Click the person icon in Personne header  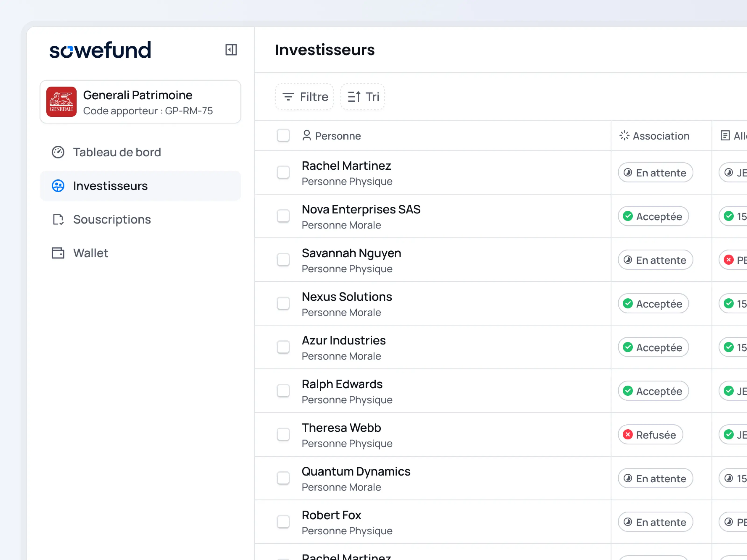point(307,135)
